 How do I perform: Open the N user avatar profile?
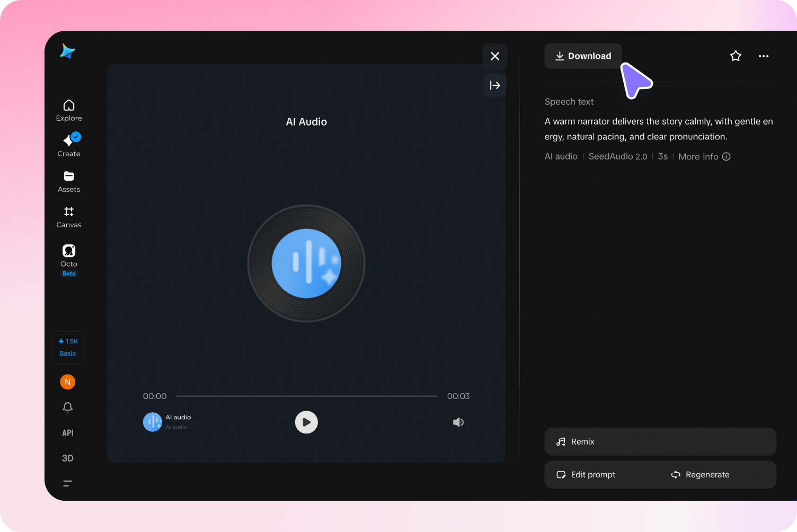67,382
